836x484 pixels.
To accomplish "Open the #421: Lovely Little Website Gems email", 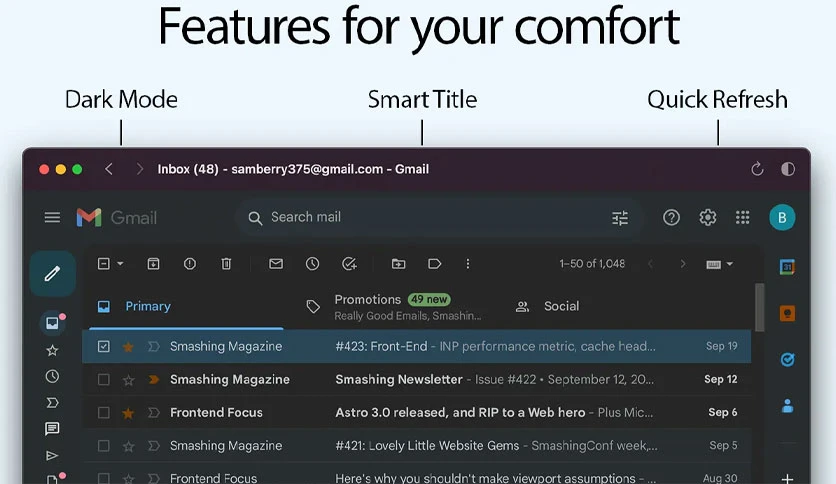I will [416, 446].
